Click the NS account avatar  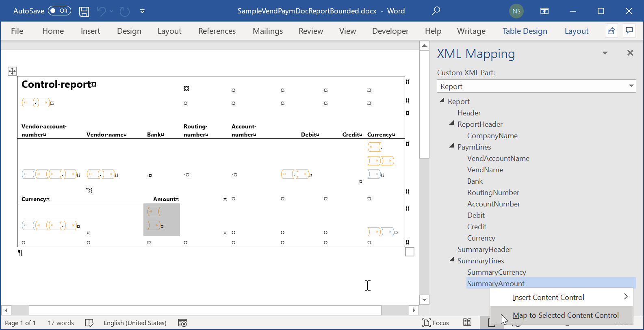(x=516, y=11)
